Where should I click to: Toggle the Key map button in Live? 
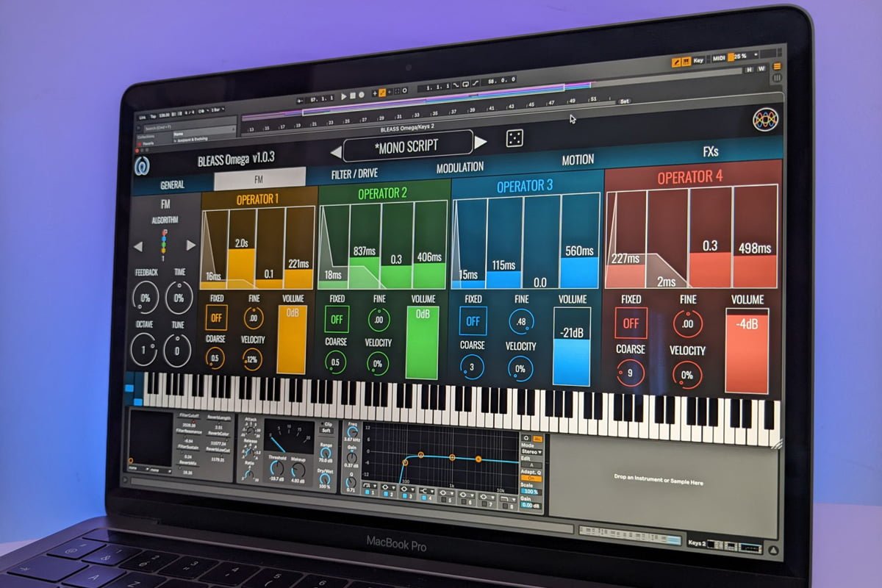tap(698, 60)
